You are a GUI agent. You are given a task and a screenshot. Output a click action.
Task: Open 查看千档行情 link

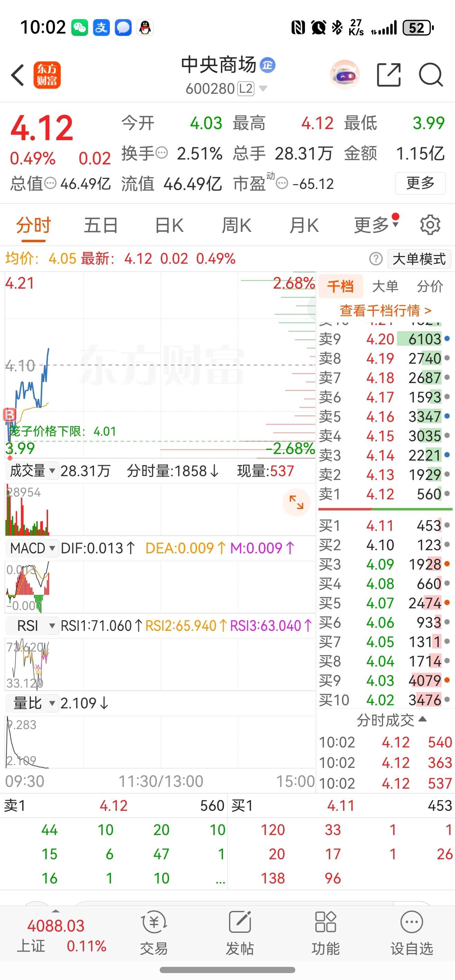tap(386, 310)
